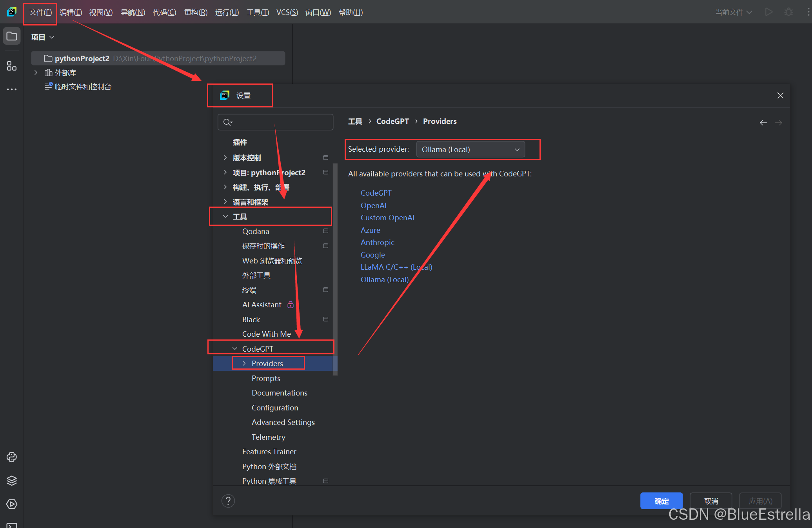Open the Project tool window folder icon
The width and height of the screenshot is (812, 528).
(12, 36)
